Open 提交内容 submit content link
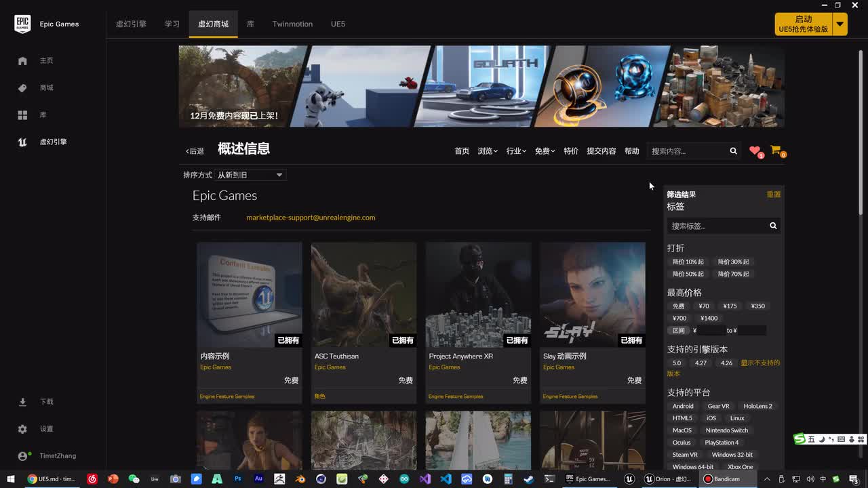Screen dimensions: 868x488 click(601, 151)
